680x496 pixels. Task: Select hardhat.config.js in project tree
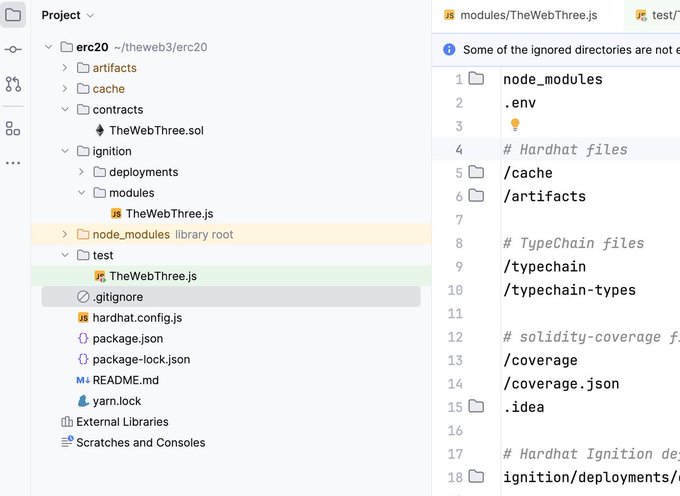pyautogui.click(x=137, y=318)
